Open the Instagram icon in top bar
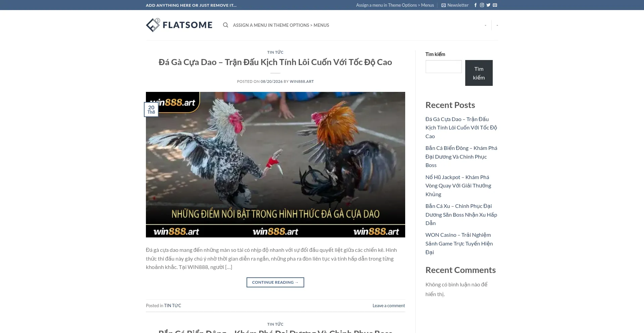This screenshot has height=333, width=644. 482,5
